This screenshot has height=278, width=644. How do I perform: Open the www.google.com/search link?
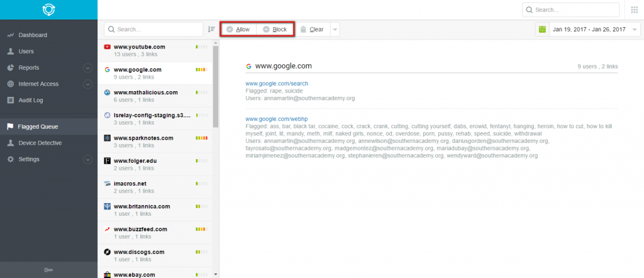tap(277, 84)
